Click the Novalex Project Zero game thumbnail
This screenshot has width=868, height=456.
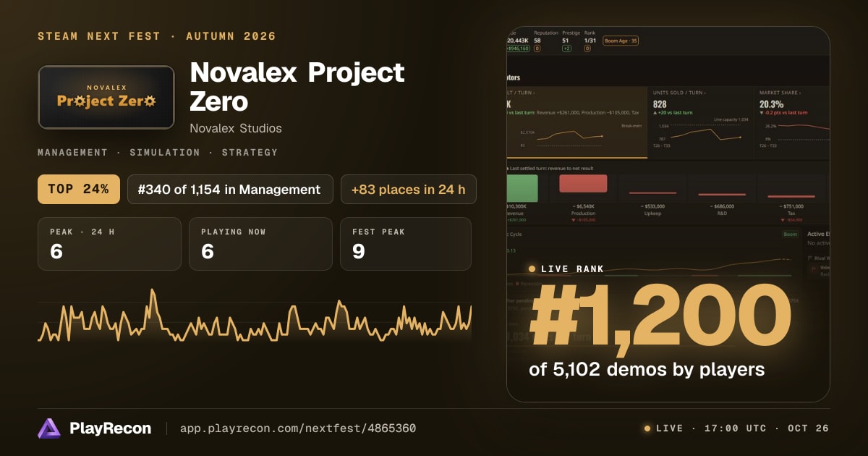coord(106,98)
